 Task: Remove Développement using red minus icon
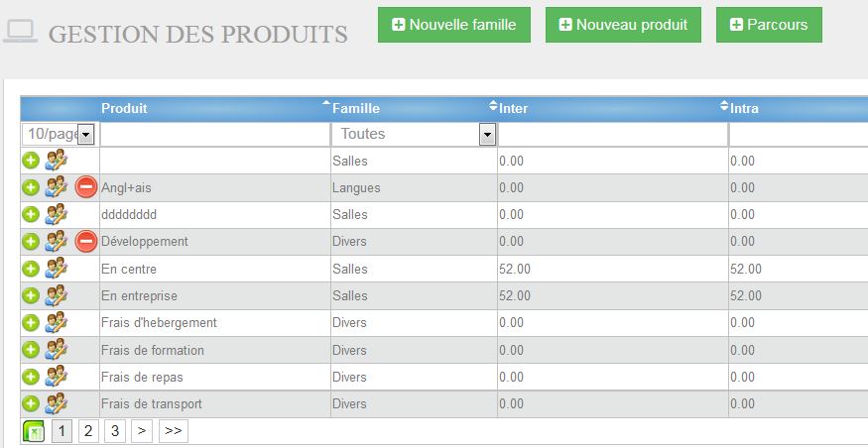85,241
